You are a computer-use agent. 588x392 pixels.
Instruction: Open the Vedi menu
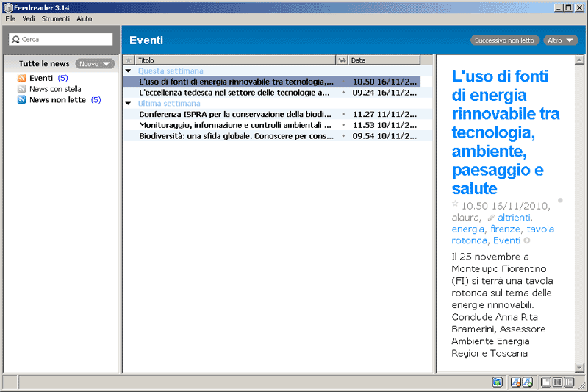(x=29, y=18)
